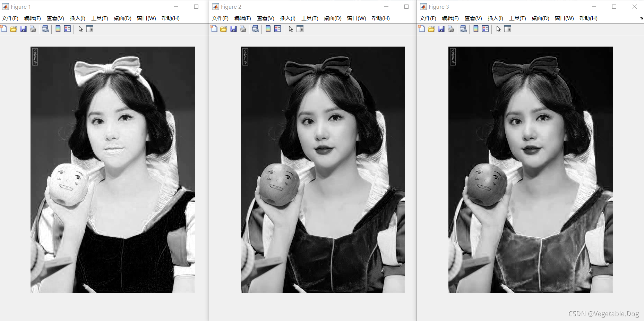
Task: Open 工具(T) menu in Figure 3
Action: 518,18
